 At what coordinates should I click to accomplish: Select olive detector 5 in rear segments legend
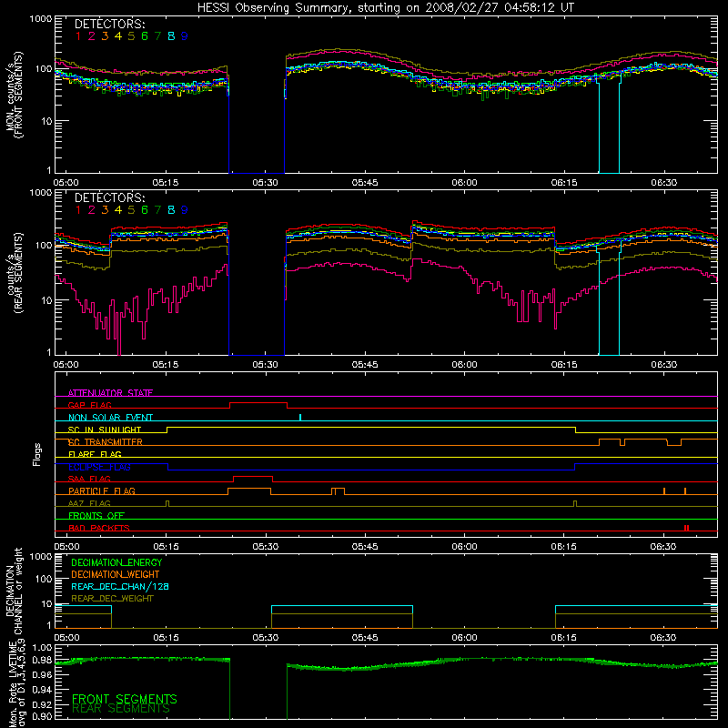click(x=131, y=210)
